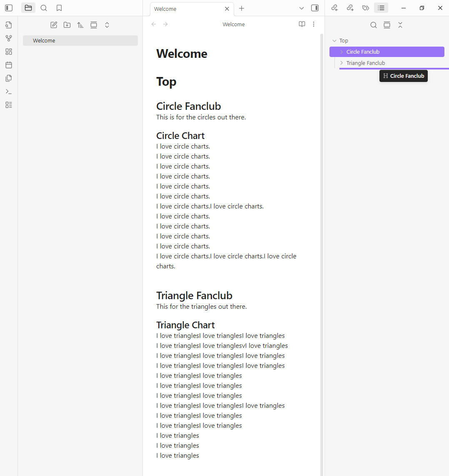Open the backlinks panel

pyautogui.click(x=334, y=8)
